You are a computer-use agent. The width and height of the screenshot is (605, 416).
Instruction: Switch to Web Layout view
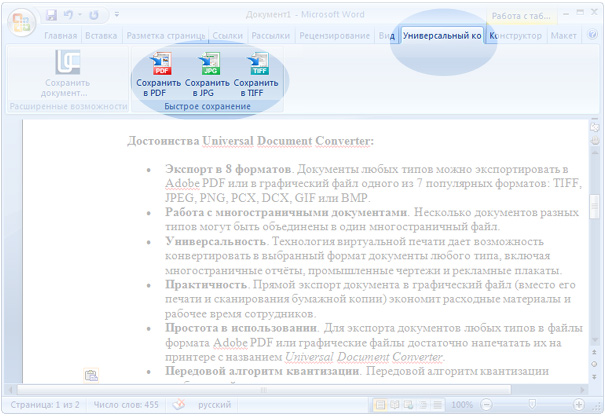[409, 405]
